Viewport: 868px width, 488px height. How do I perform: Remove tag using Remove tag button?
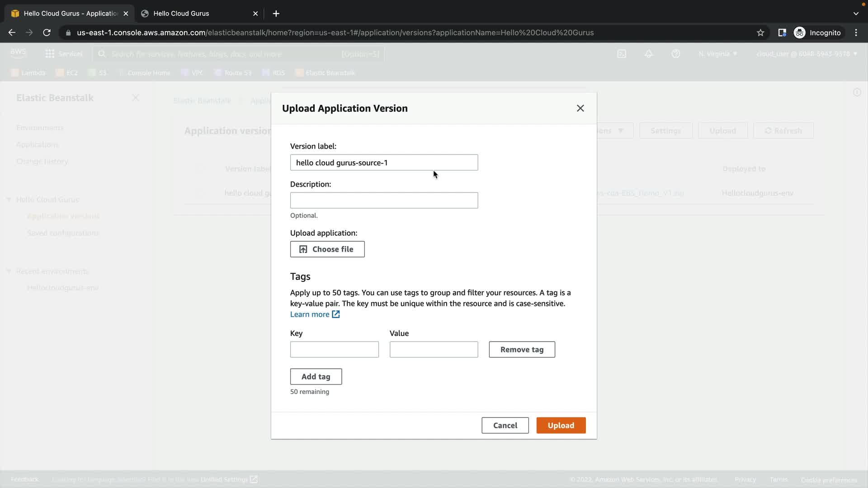tap(522, 350)
